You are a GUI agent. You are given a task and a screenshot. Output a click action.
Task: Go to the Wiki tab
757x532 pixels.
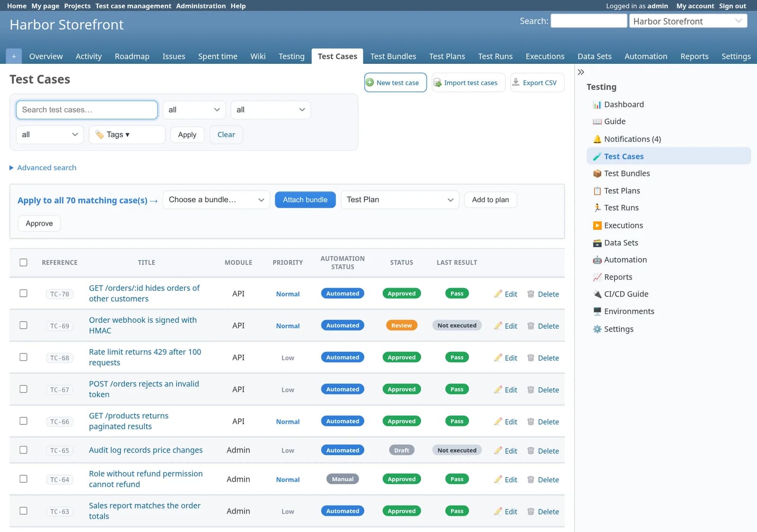[258, 56]
